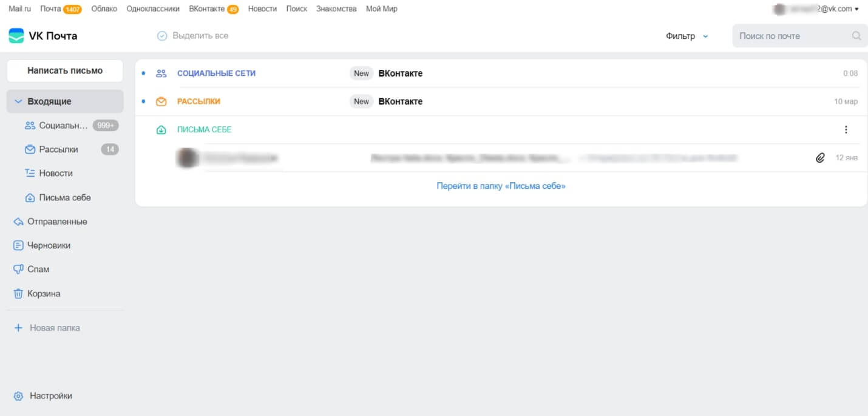The height and width of the screenshot is (416, 868).
Task: Open three-dot menu for Письма себе
Action: click(x=846, y=129)
